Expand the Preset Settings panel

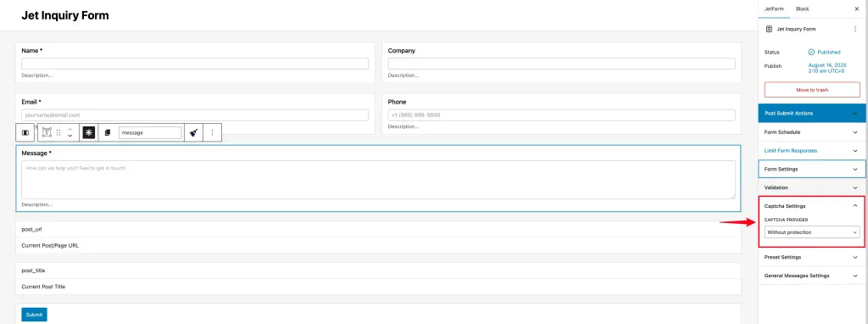[x=812, y=257]
